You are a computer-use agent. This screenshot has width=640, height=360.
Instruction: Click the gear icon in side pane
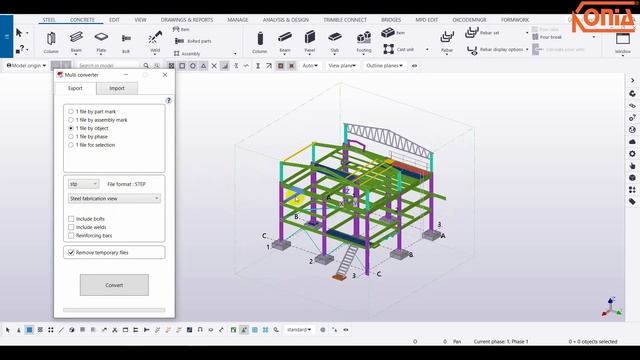632,154
